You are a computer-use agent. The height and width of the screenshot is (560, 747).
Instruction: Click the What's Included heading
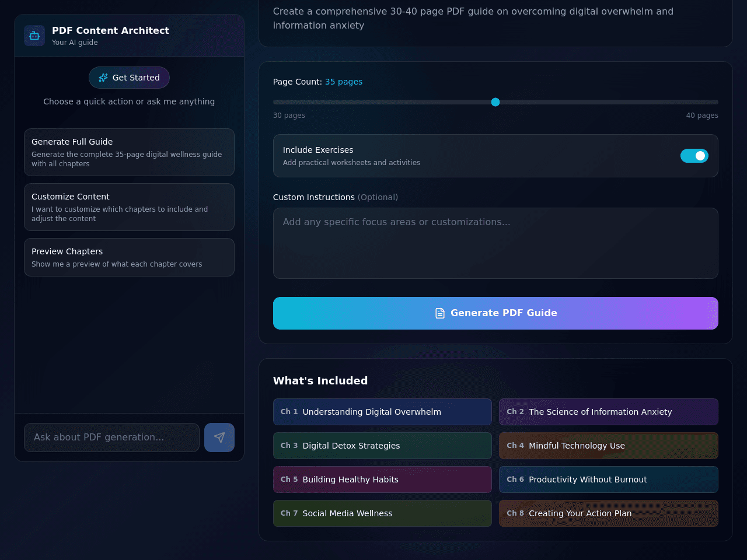(x=320, y=381)
